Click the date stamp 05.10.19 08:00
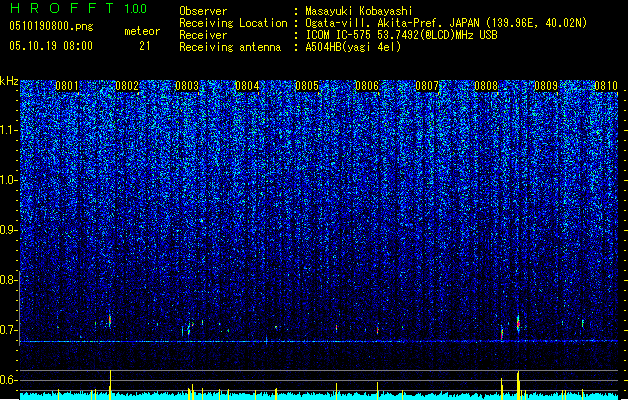 pyautogui.click(x=51, y=46)
